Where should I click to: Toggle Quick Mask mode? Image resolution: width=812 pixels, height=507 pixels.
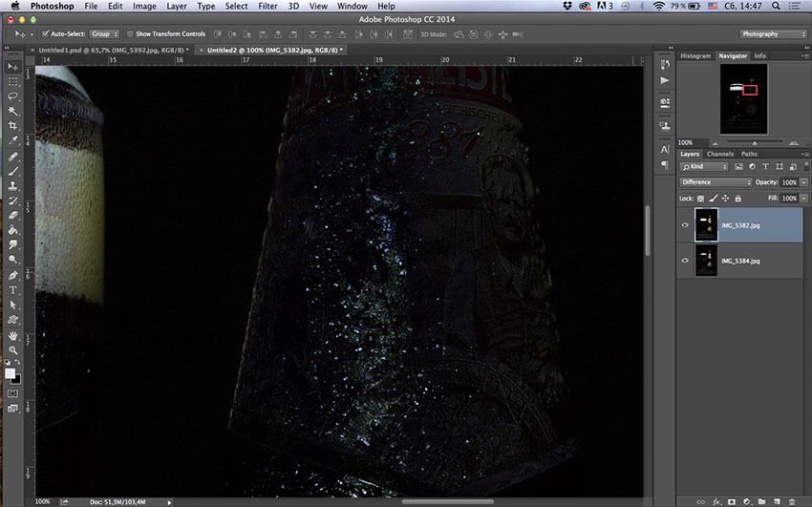tap(13, 393)
